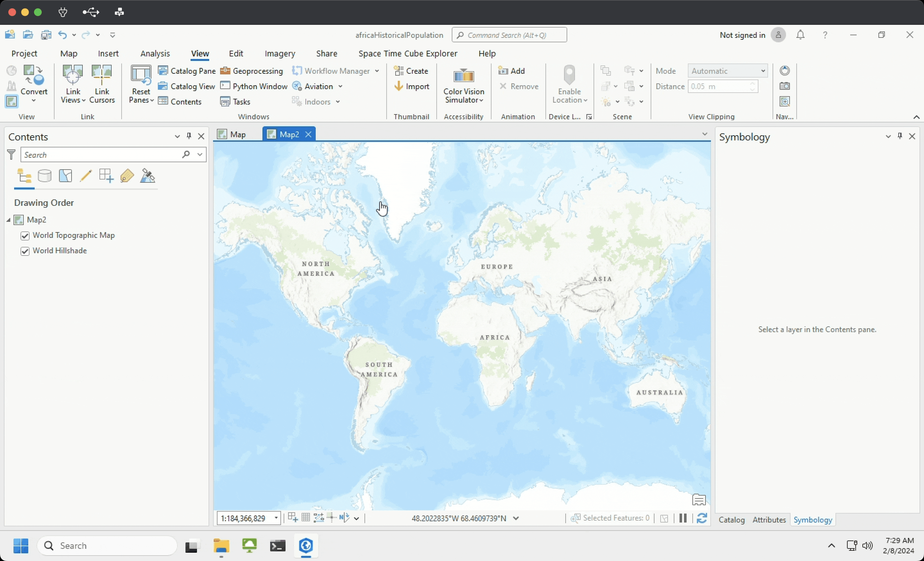Click the List By Editing pencil icon
Viewport: 924px width, 561px height.
point(86,176)
